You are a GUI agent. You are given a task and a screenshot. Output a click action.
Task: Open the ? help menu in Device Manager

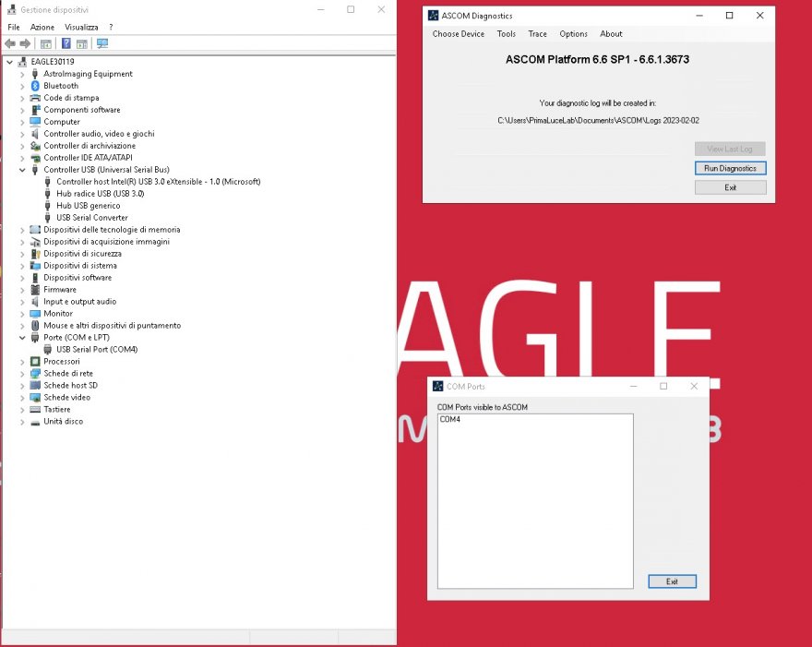[x=111, y=27]
